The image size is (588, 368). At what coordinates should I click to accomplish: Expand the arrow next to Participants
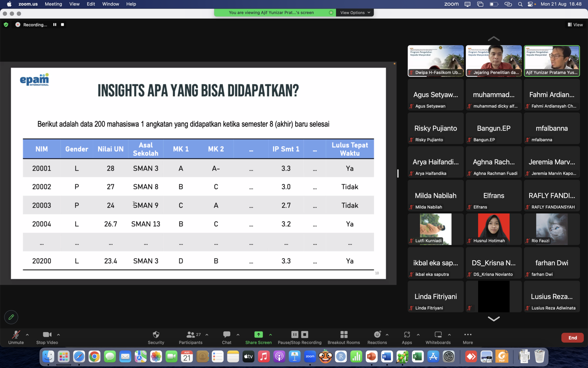point(207,335)
